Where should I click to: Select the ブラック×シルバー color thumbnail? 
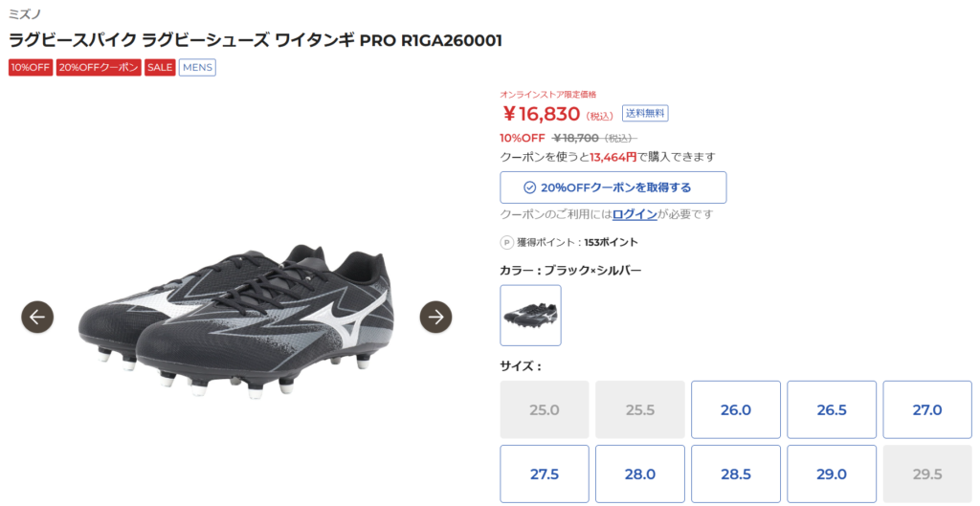point(530,316)
